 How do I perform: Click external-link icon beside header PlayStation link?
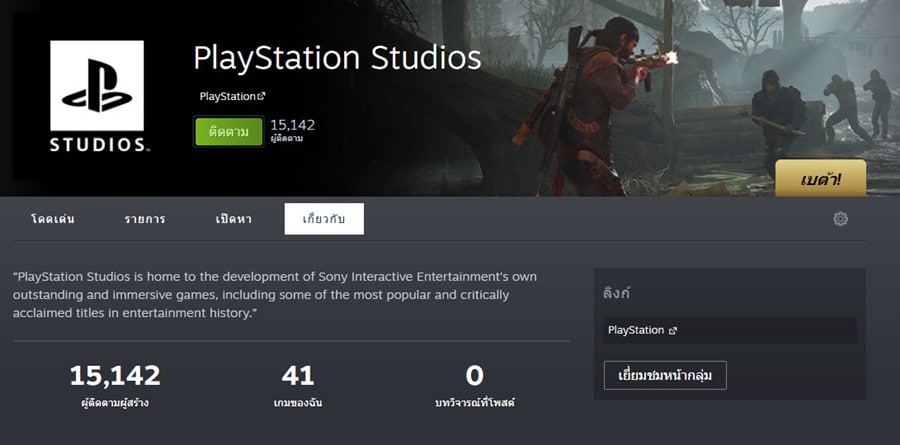262,96
